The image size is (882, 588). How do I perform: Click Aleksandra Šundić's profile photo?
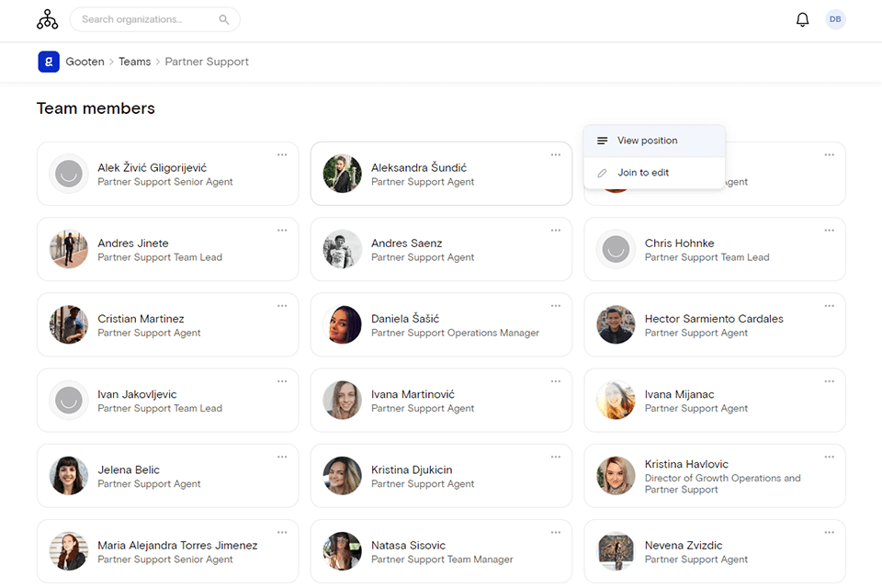tap(342, 174)
